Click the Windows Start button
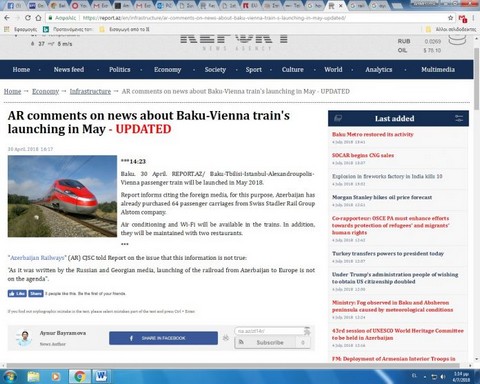480x384 pixels. point(9,376)
